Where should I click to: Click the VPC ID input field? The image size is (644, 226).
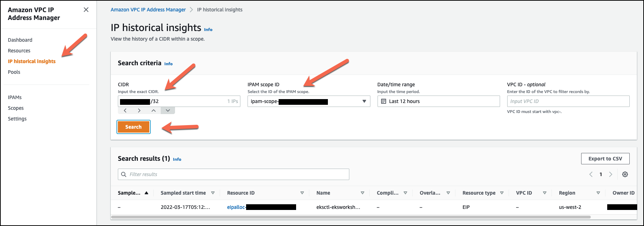(568, 101)
